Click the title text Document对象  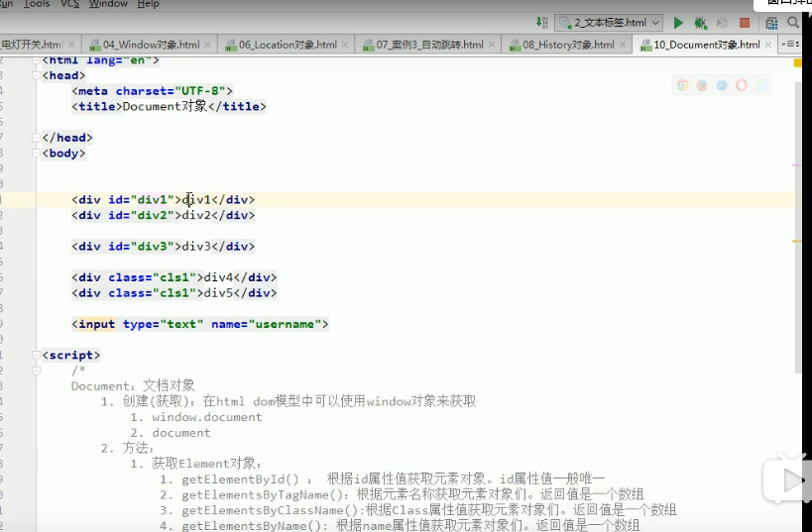tap(165, 107)
